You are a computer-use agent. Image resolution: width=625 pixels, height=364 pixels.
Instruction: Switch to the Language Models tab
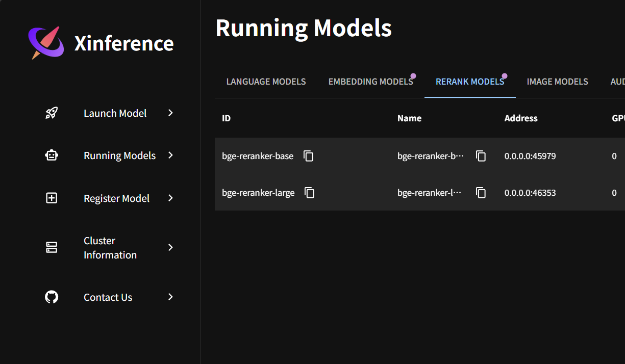(266, 82)
